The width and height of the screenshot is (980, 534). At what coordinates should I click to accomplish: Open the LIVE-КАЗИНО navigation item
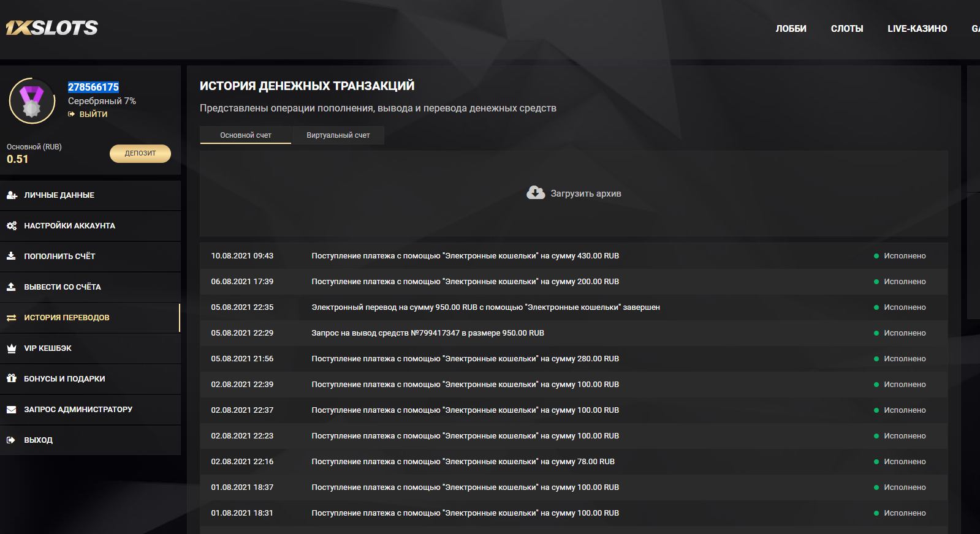[917, 29]
